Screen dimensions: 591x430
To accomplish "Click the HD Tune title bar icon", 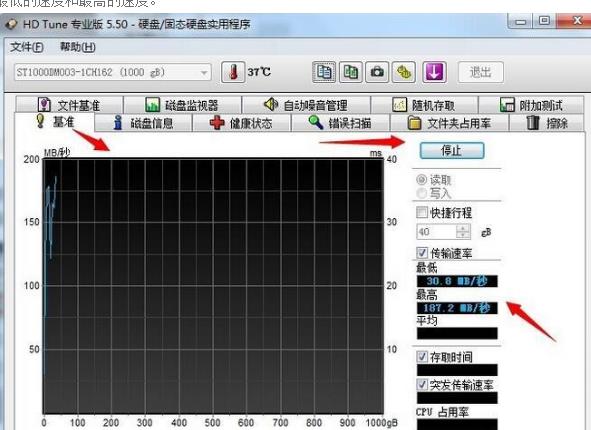I will (x=11, y=24).
